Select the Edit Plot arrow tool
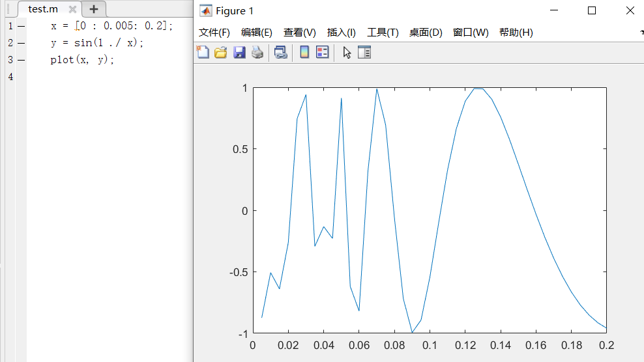The height and width of the screenshot is (362, 644). (347, 53)
